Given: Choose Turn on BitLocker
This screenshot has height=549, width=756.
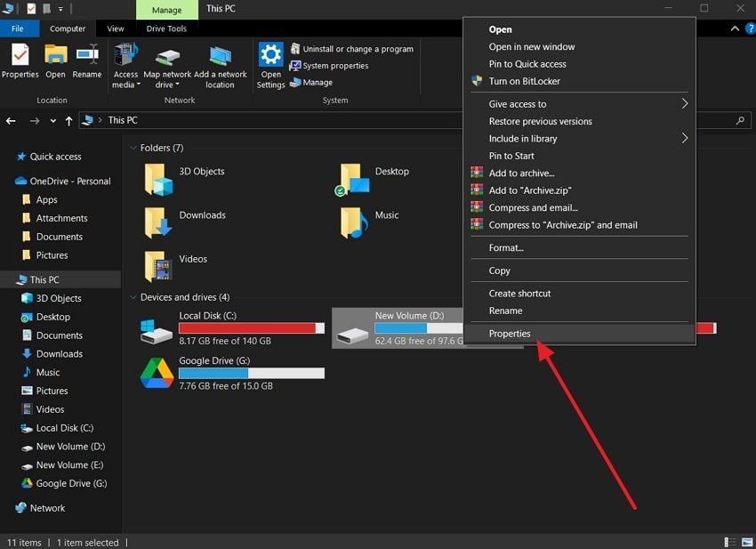Looking at the screenshot, I should (579, 81).
